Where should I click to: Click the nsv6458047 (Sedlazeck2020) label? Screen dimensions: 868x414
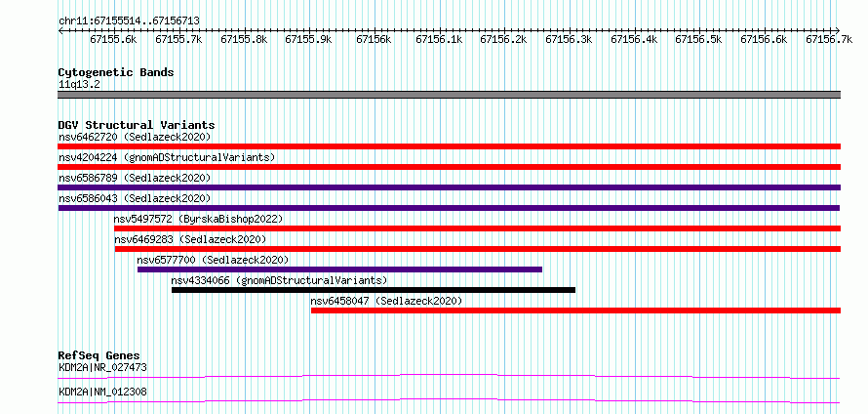pos(386,301)
